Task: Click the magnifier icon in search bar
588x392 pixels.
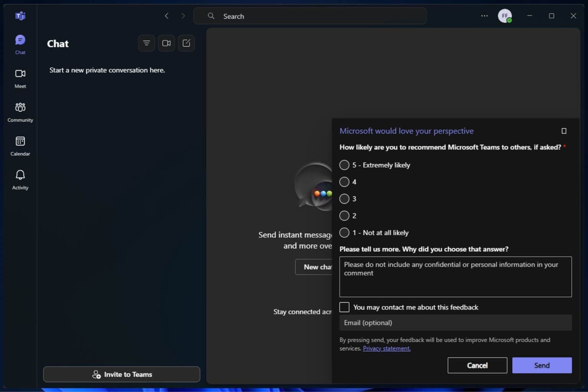Action: 211,16
